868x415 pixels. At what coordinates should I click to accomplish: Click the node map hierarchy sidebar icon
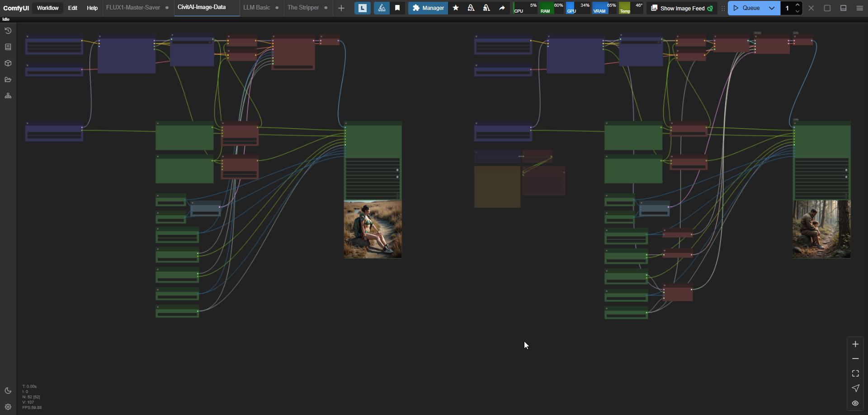coord(8,96)
